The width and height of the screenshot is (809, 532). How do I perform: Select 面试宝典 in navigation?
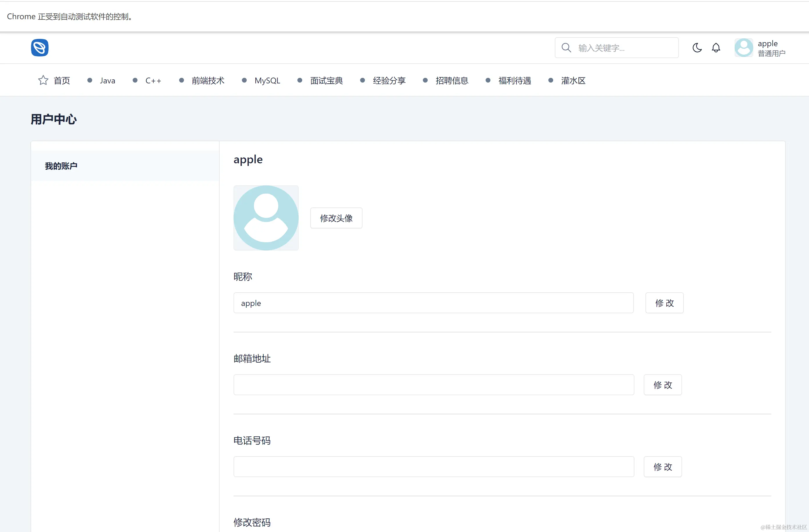tap(326, 80)
